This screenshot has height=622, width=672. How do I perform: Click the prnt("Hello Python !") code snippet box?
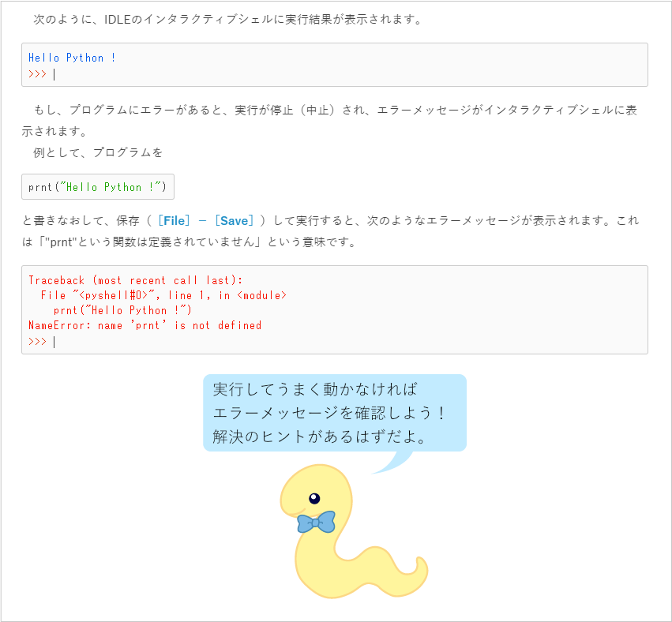pyautogui.click(x=98, y=187)
